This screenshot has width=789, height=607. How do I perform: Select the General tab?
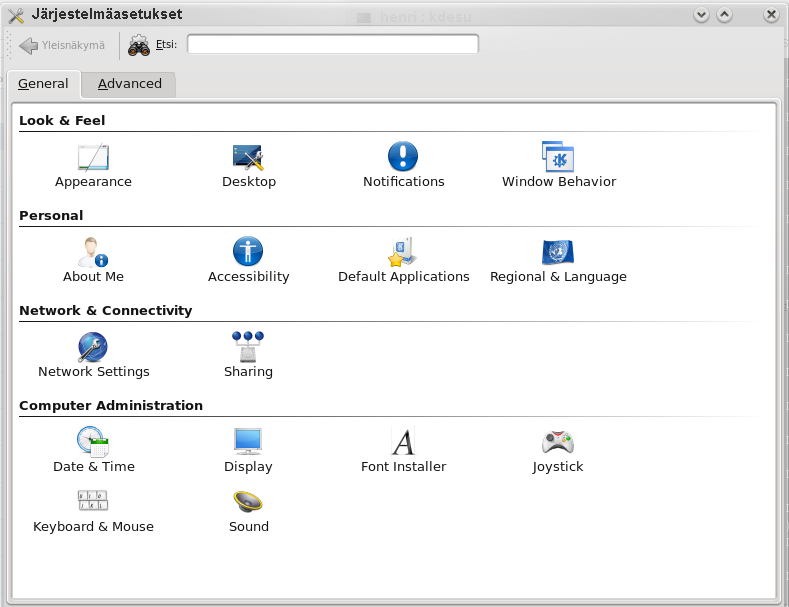pos(43,84)
